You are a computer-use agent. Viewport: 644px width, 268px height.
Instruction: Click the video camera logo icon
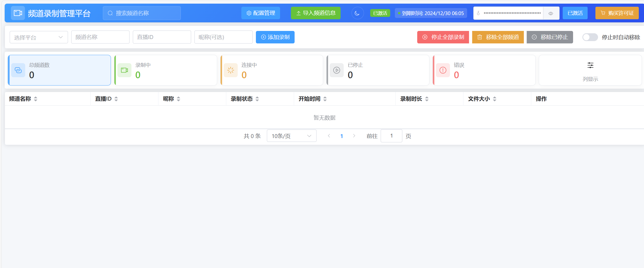point(18,13)
